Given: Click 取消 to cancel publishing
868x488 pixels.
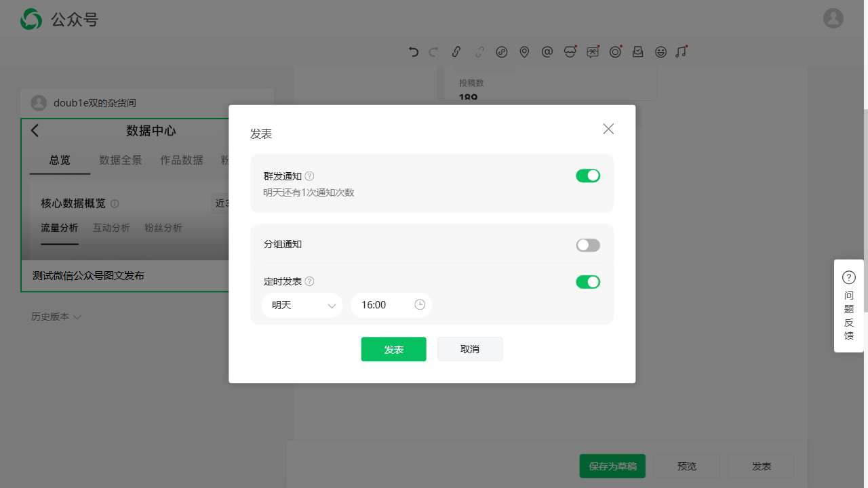Looking at the screenshot, I should tap(470, 349).
